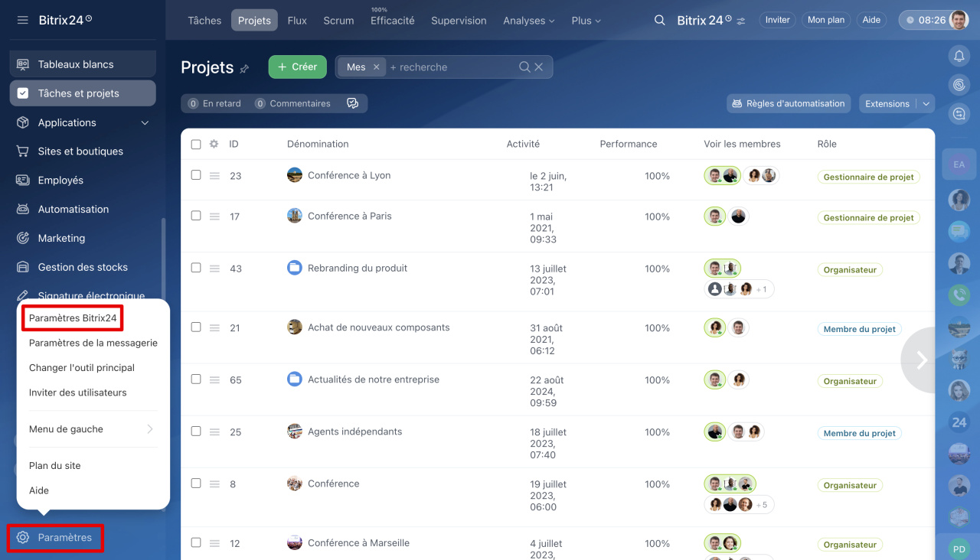Choose Paramètres Bitrix24 from popup menu
The height and width of the screenshot is (560, 980).
click(73, 318)
